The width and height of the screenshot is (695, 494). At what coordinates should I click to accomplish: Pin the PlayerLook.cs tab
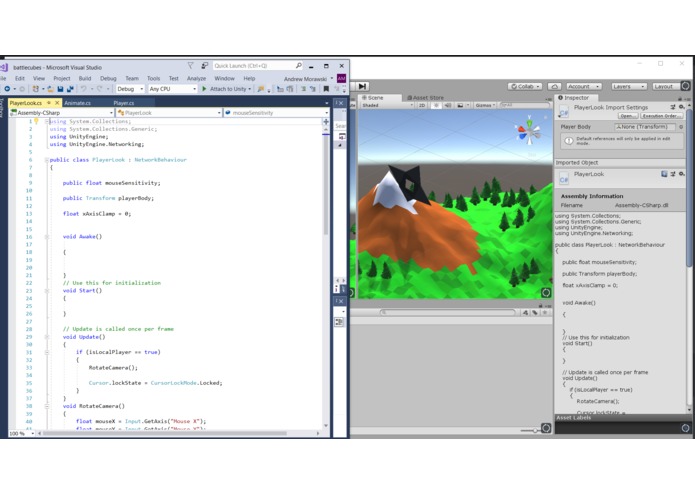(x=49, y=103)
